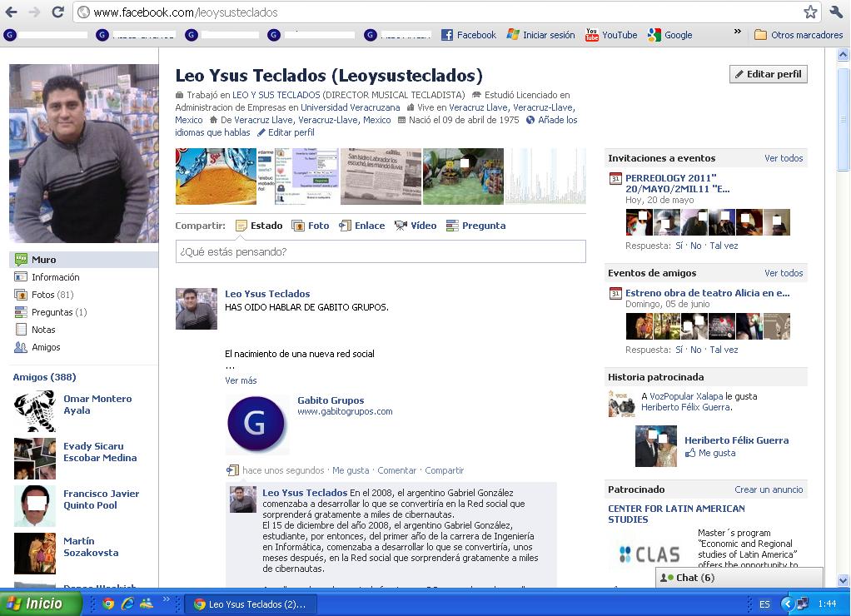This screenshot has width=851, height=616.
Task: Click Ver todos for Invitaciones a eventos
Action: [784, 158]
